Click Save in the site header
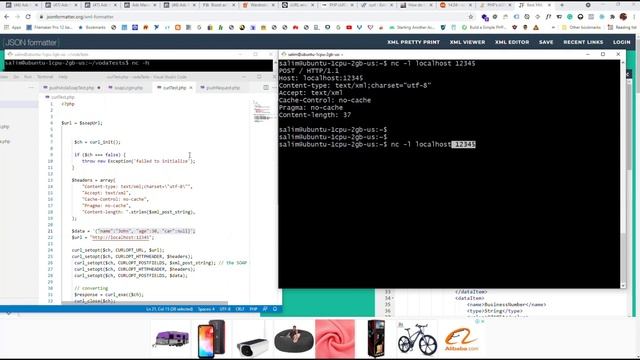The image size is (640, 360). tap(546, 42)
